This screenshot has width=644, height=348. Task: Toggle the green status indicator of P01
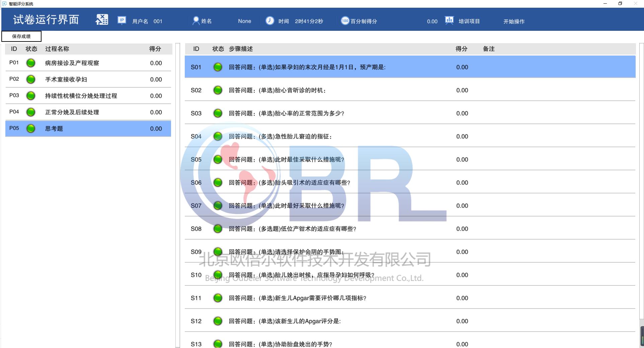tap(31, 63)
